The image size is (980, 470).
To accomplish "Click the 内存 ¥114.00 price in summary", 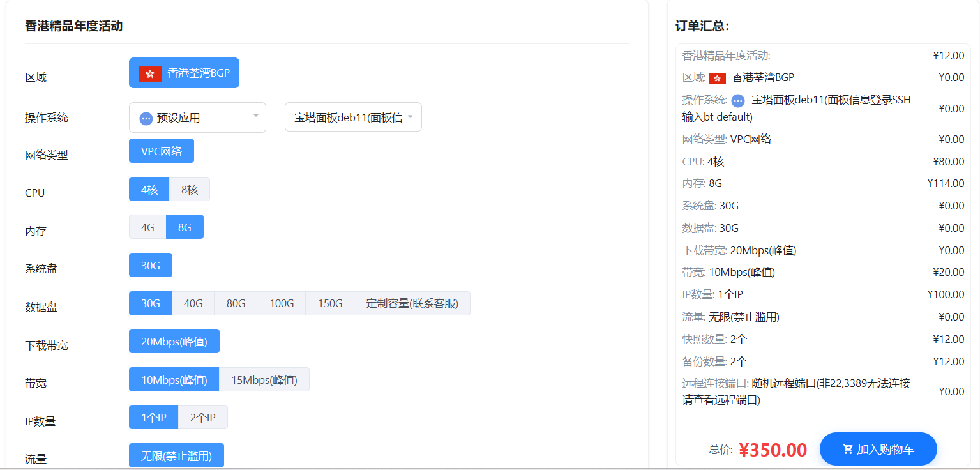I will pos(946,183).
